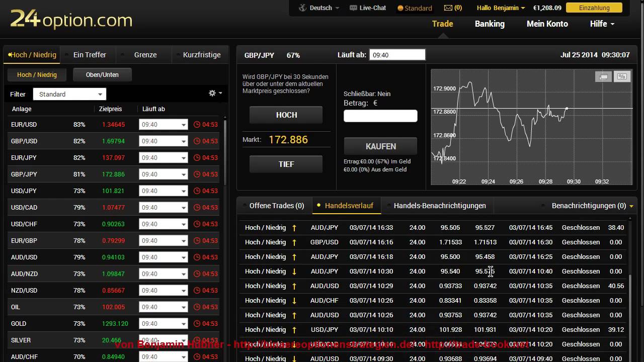This screenshot has height=362, width=644.
Task: Select the SILVER asset row
Action: pyautogui.click(x=113, y=340)
